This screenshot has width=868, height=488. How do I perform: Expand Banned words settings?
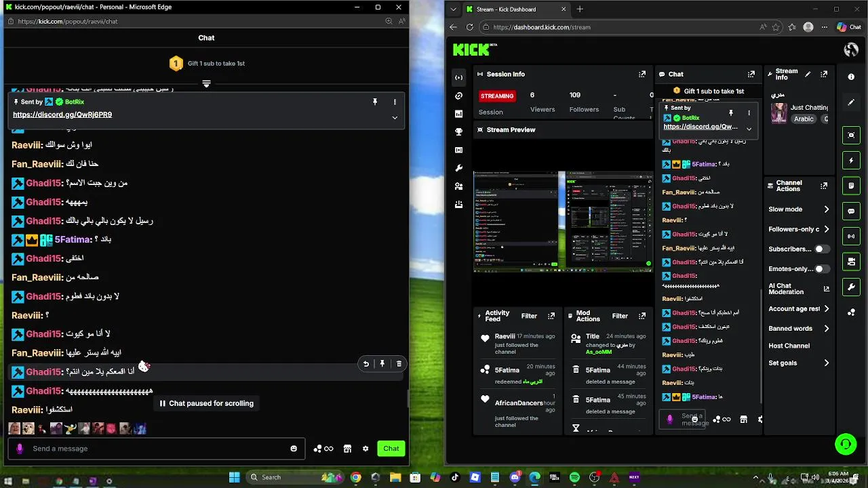pyautogui.click(x=826, y=329)
